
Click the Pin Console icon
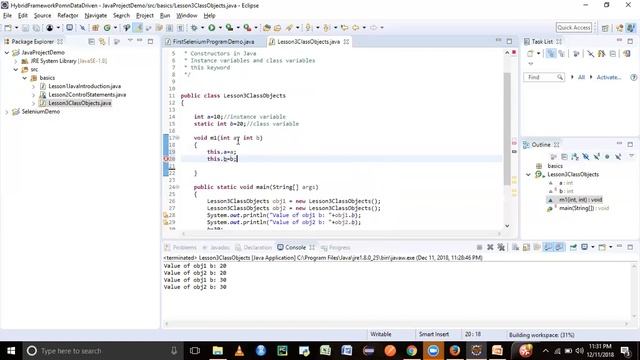(x=573, y=247)
